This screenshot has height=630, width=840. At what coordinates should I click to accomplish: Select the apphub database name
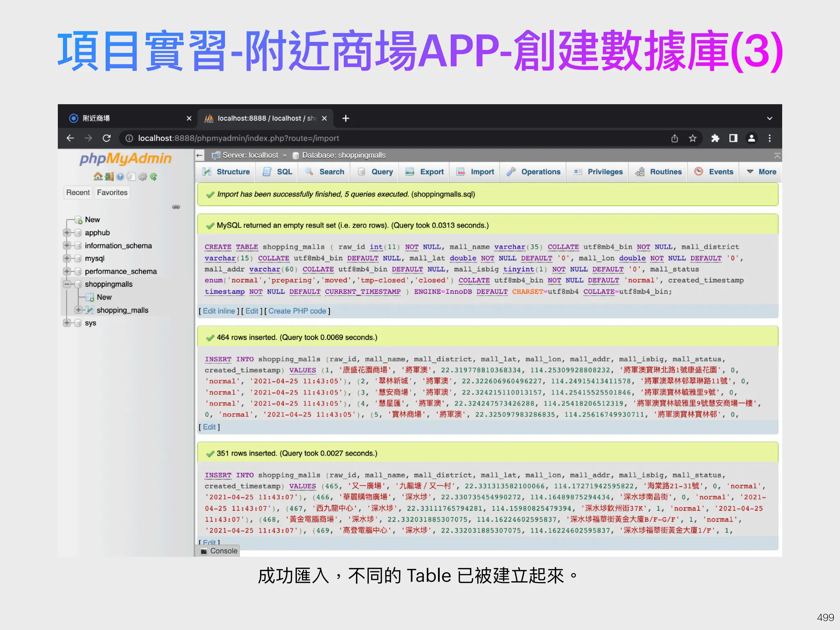click(97, 233)
